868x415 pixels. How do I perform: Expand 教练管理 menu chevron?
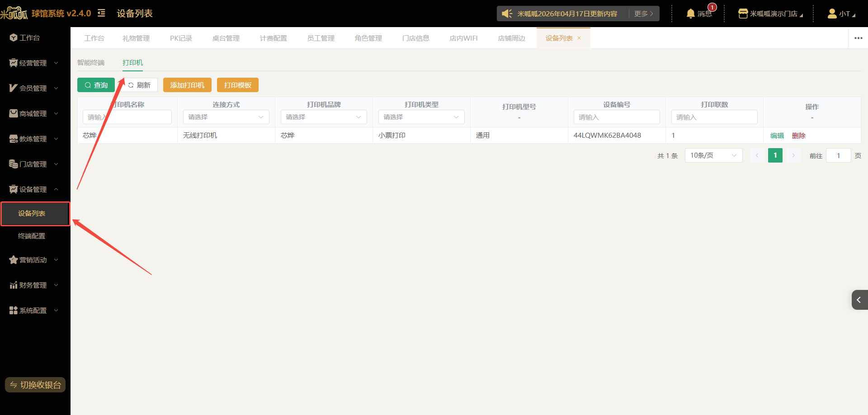point(56,139)
